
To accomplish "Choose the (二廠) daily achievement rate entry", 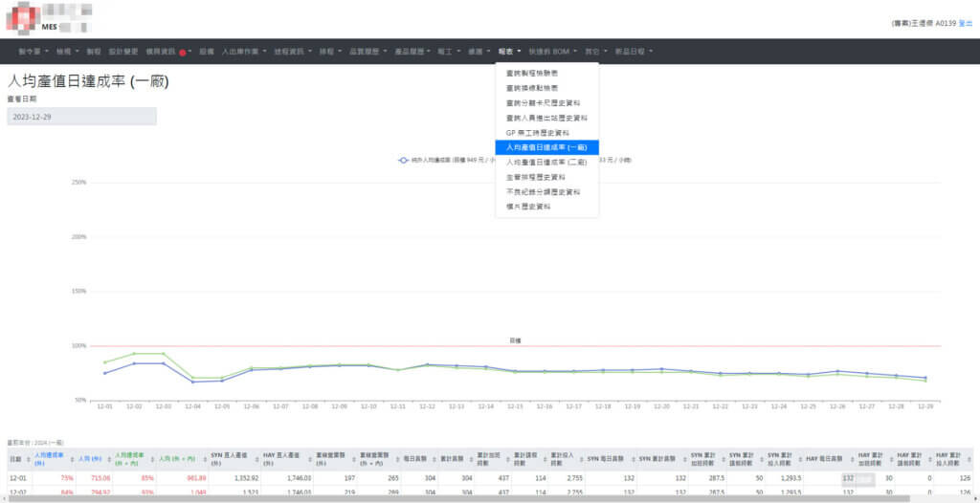I will point(546,163).
